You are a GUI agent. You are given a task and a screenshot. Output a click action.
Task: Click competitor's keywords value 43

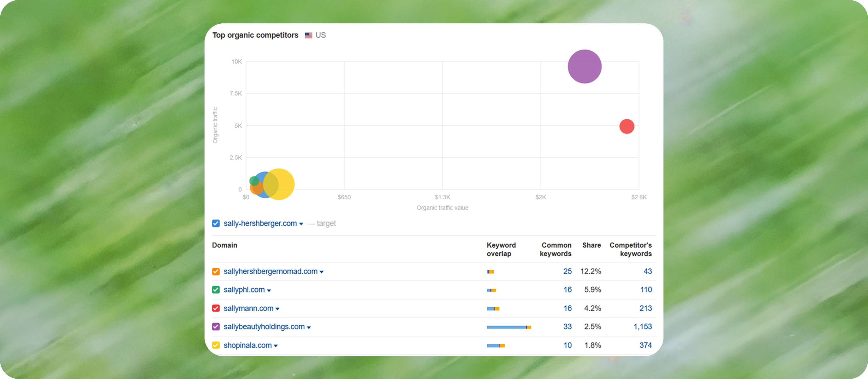coord(648,271)
